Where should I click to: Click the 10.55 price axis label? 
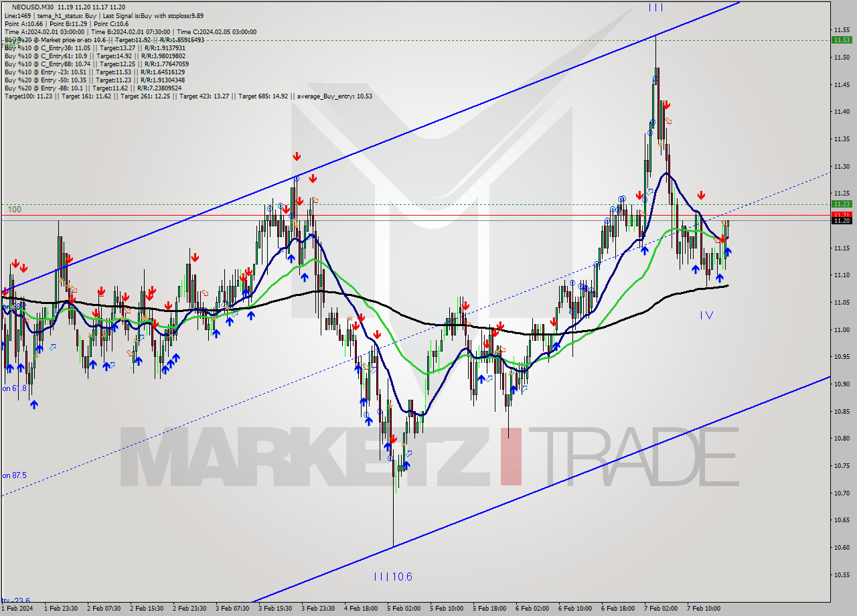[842, 574]
